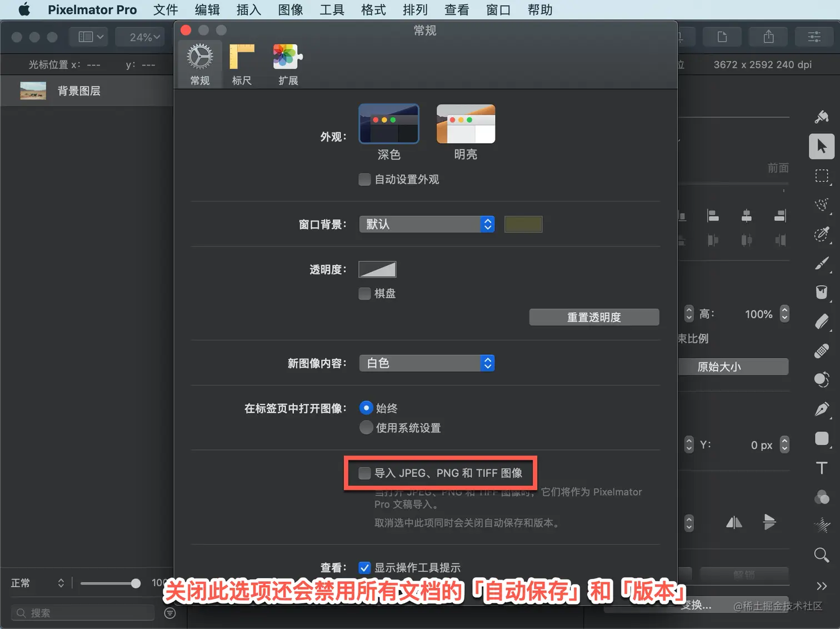Select 'Use system settings' radio button

click(x=366, y=427)
